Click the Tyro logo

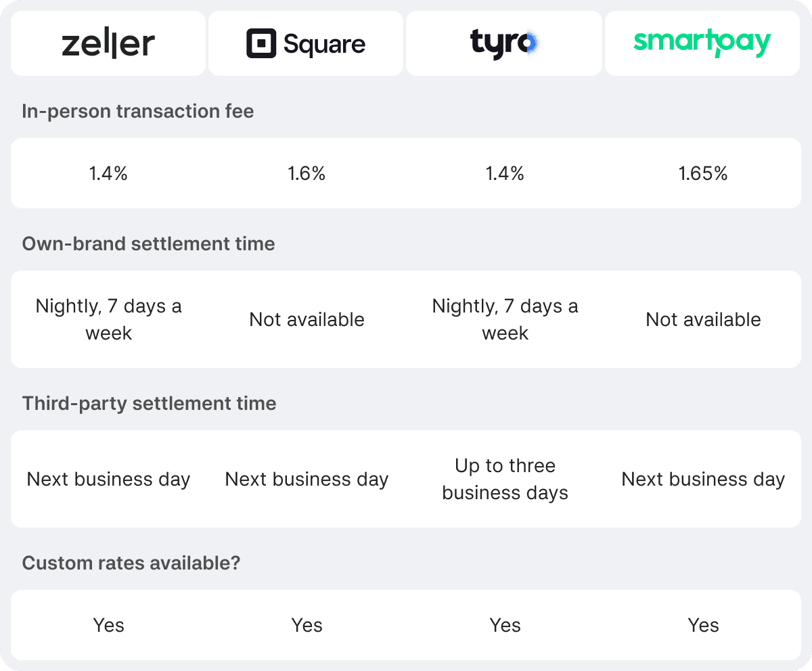click(x=504, y=44)
